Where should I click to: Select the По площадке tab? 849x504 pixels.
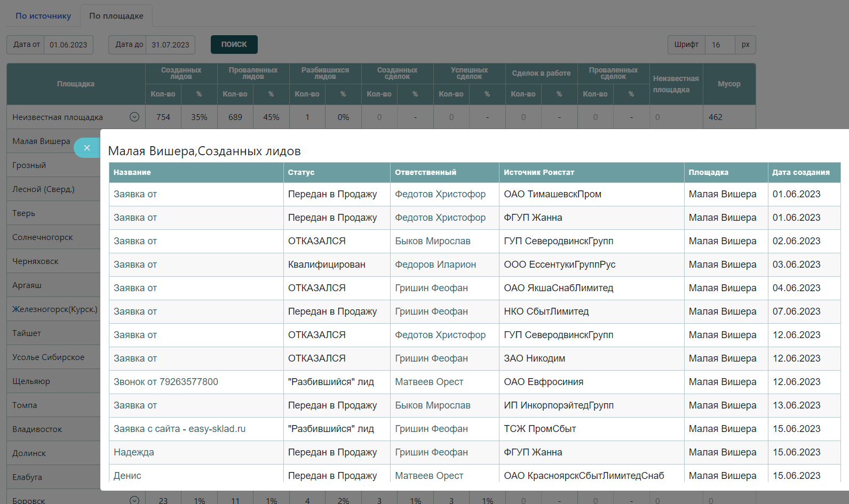point(116,16)
